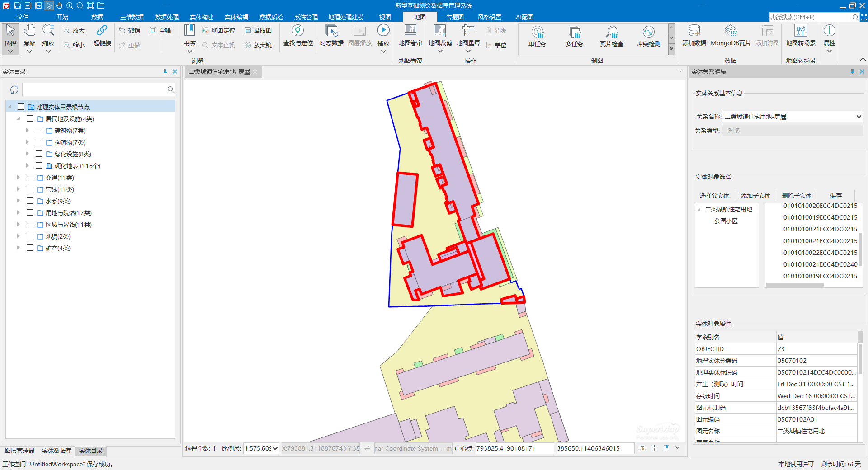Click the 选择父实体 button
Screen dimensions: 868x470
coord(714,196)
